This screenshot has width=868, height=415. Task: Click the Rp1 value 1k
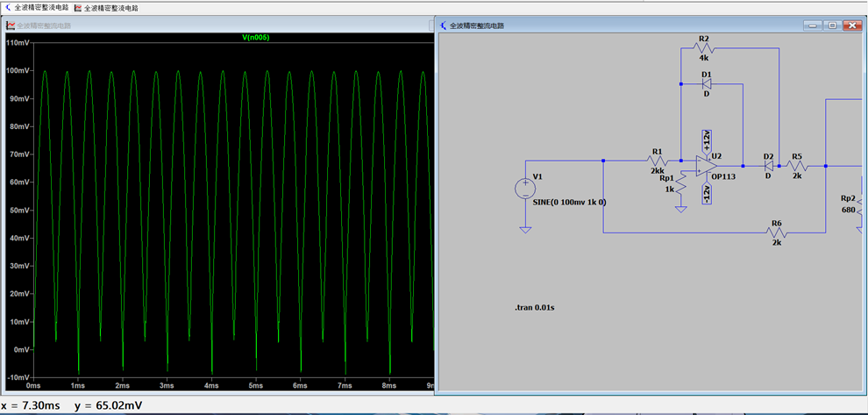[x=670, y=190]
